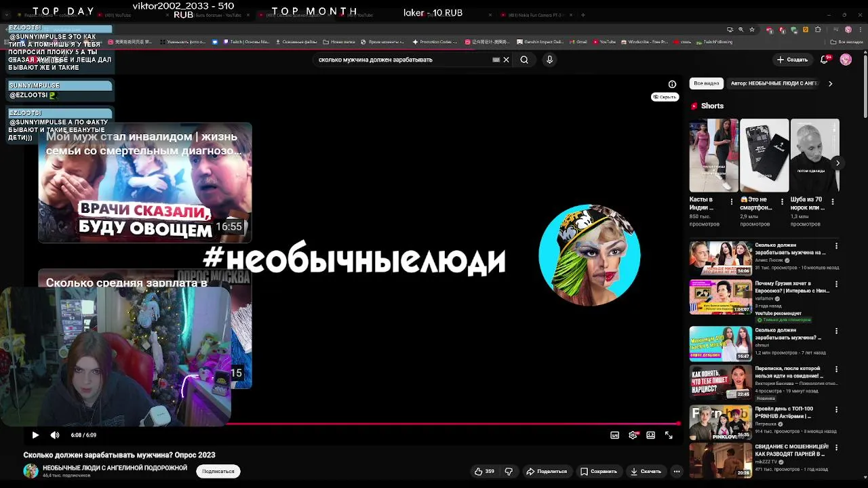868x488 pixels.
Task: Open the TwitchFollowing bookmark
Action: coord(715,42)
